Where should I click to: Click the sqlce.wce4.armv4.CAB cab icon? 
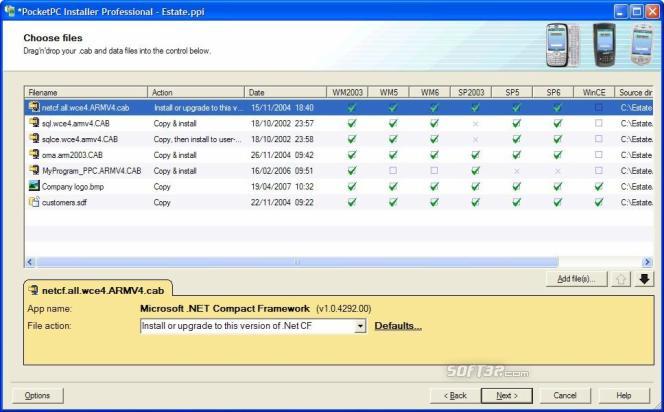33,138
